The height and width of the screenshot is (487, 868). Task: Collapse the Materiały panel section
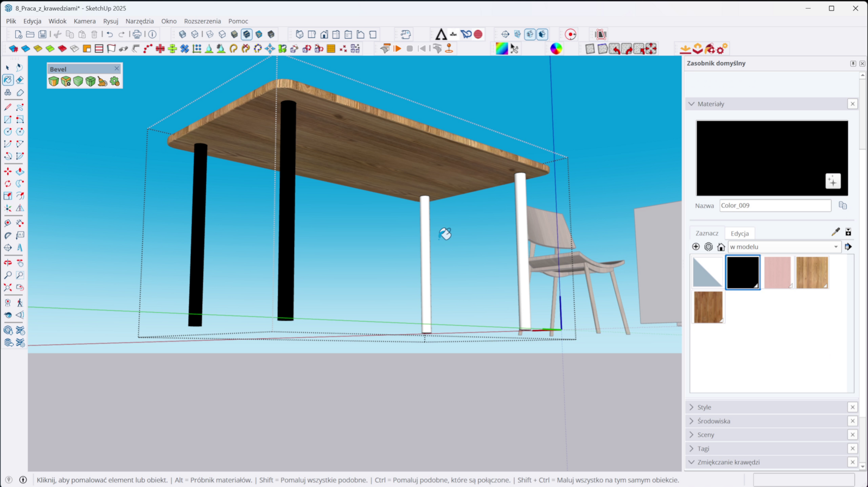click(711, 104)
